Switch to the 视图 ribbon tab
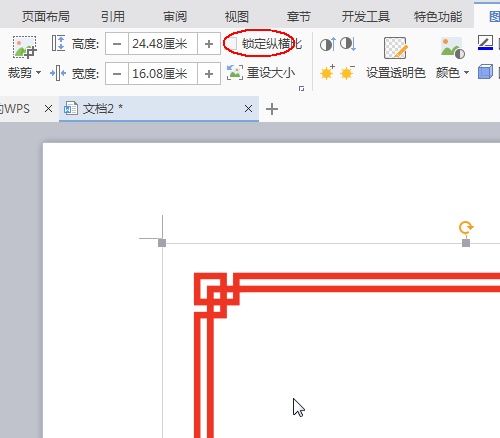 click(236, 16)
